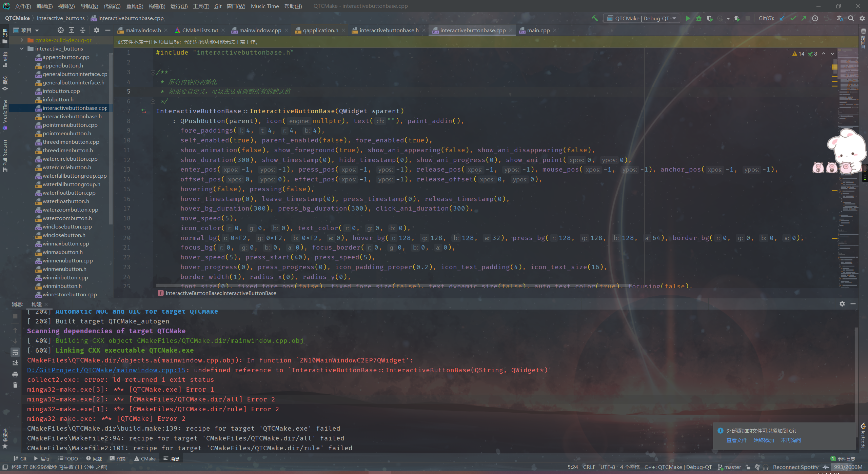Click the green hammer Build icon
868x474 pixels.
click(595, 18)
